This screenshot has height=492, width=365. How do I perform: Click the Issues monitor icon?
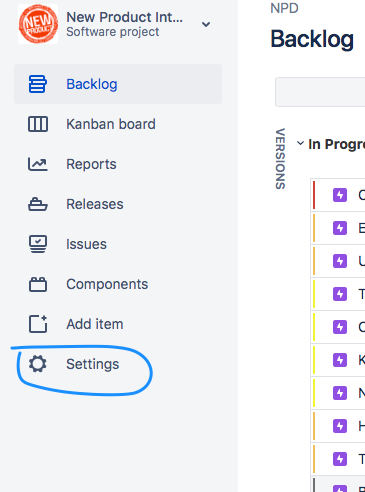point(38,244)
